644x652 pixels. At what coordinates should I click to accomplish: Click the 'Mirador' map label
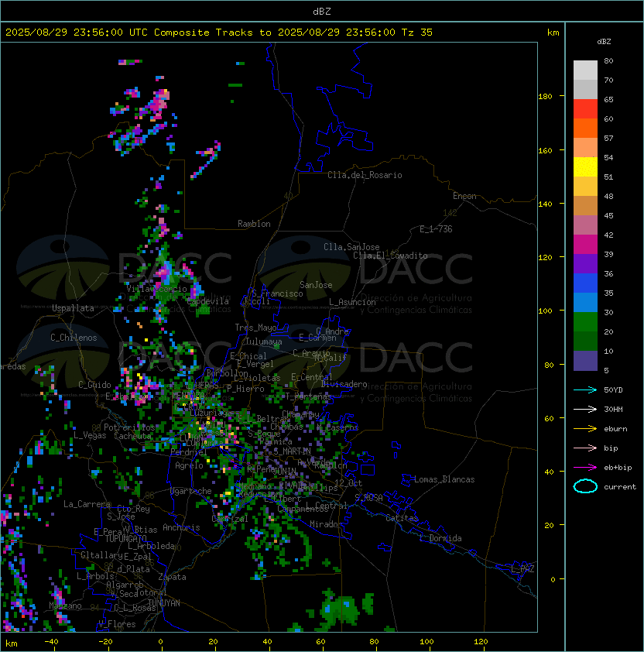327,524
